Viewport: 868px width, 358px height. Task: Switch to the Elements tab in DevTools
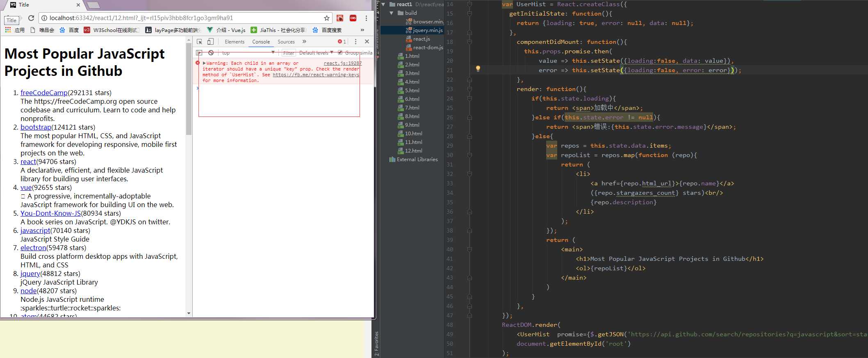point(235,42)
